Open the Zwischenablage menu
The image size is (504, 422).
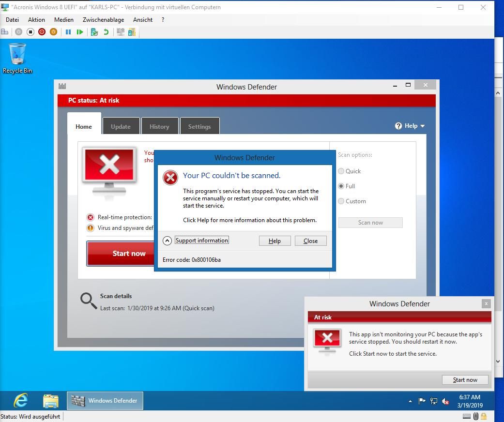(x=103, y=20)
